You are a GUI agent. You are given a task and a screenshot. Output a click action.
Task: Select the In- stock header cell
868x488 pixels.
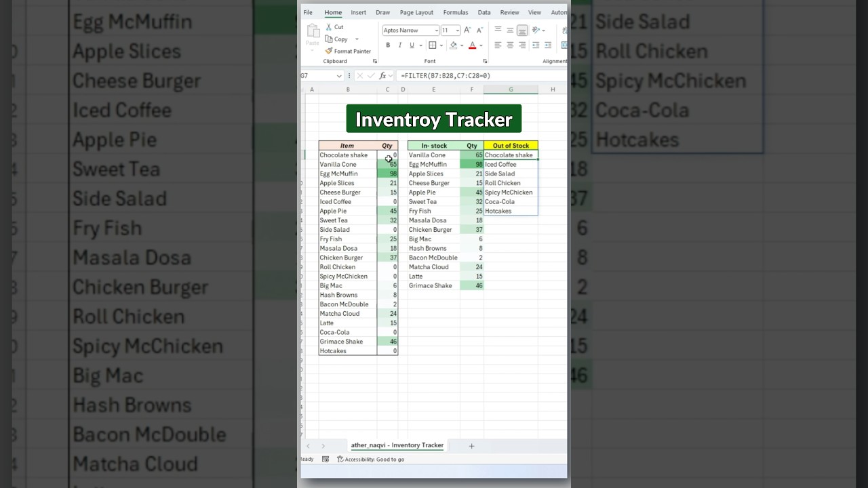434,146
